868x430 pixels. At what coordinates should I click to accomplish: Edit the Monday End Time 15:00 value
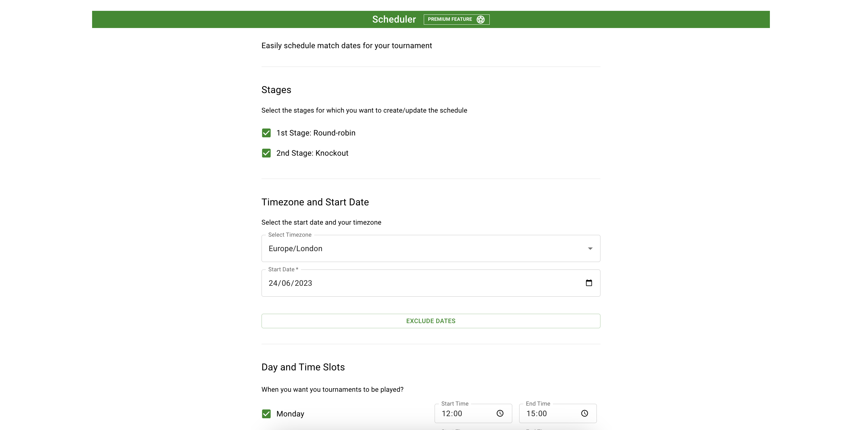pos(536,413)
